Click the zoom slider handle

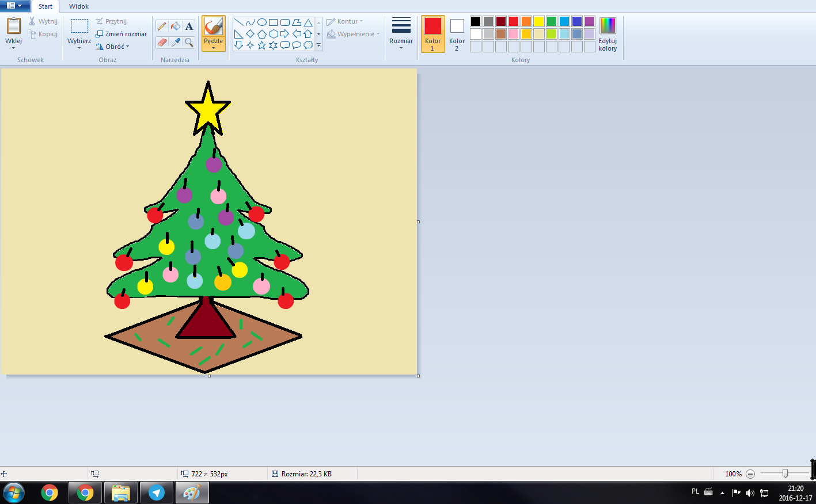pyautogui.click(x=785, y=474)
